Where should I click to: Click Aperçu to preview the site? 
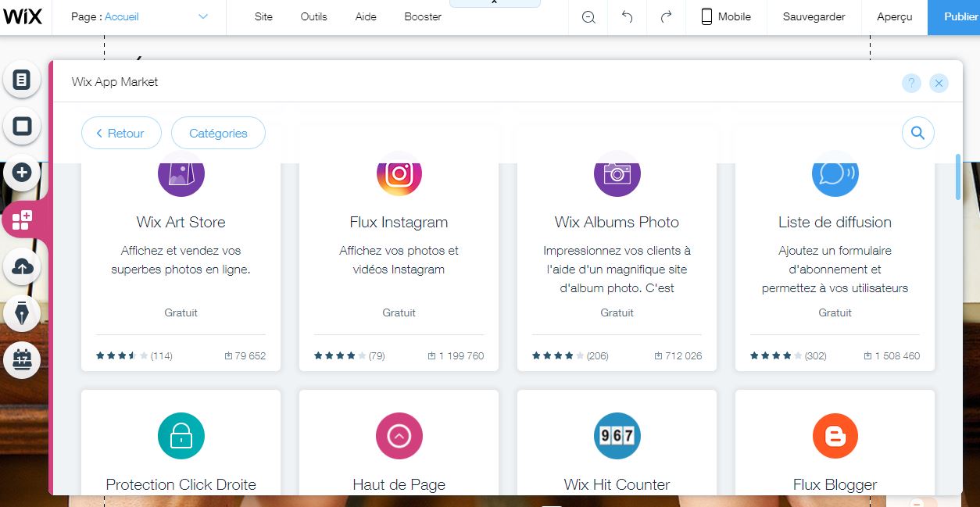click(895, 17)
